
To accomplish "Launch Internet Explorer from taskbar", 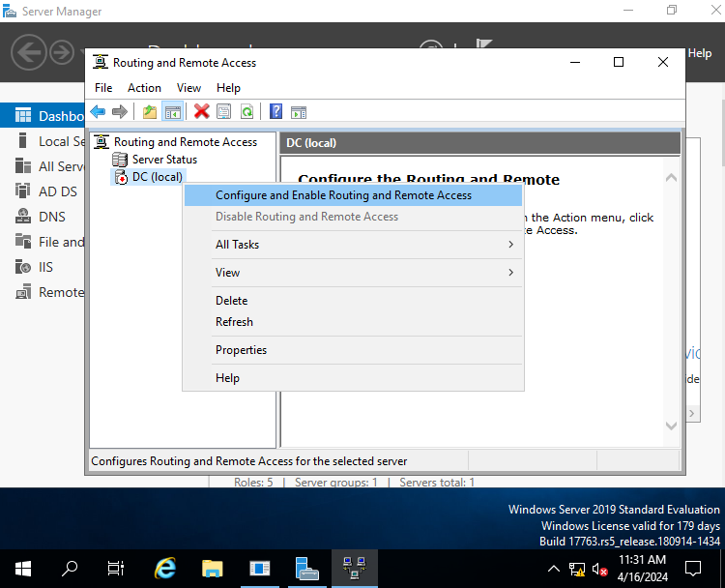I will click(x=165, y=569).
